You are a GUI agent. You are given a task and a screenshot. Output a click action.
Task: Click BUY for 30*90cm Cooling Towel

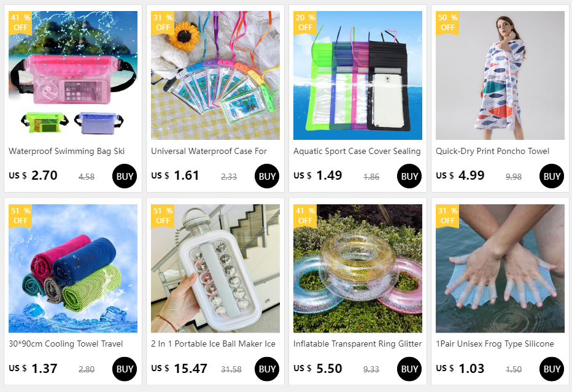(x=125, y=369)
